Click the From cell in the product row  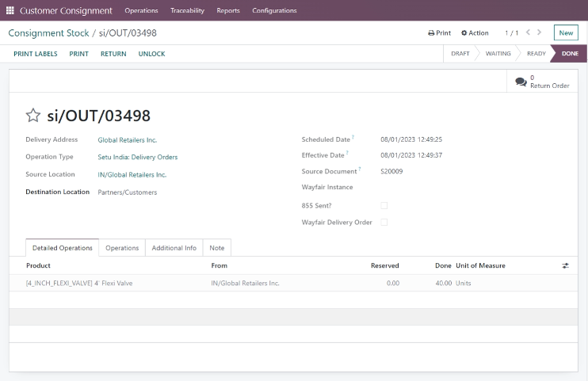coord(245,283)
